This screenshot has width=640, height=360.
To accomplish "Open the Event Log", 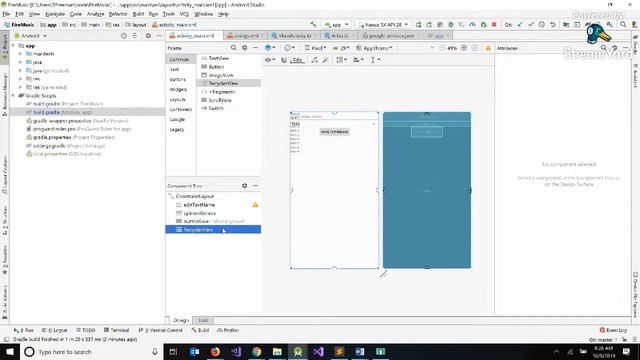I will point(613,330).
